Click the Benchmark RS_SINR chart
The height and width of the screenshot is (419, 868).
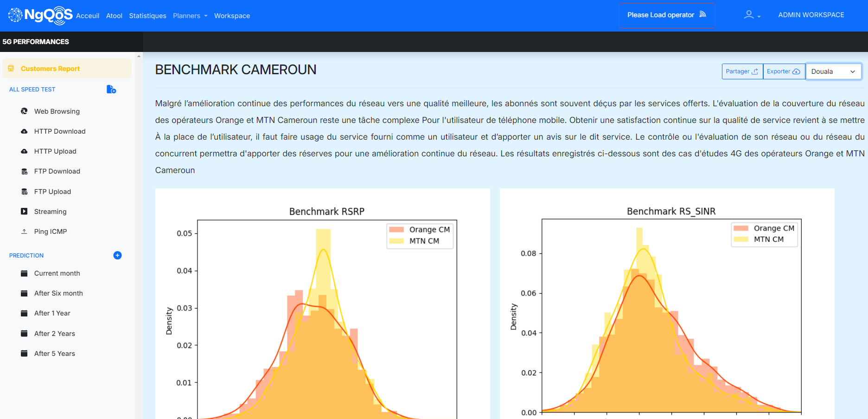click(x=667, y=304)
